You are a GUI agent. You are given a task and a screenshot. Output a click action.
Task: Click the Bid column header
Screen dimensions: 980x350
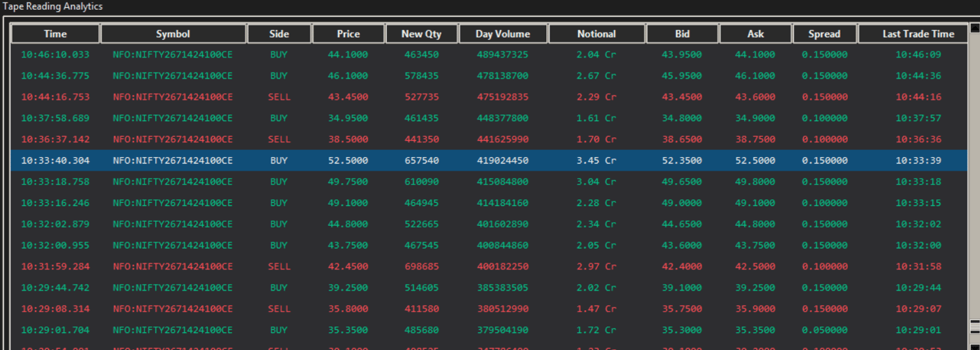point(682,34)
